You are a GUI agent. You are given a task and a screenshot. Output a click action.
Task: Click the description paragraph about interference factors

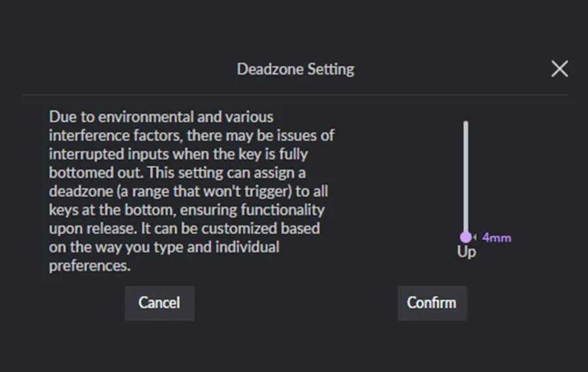pyautogui.click(x=189, y=192)
